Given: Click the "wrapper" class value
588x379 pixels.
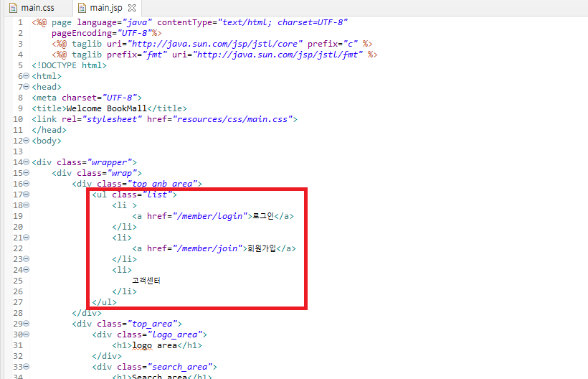Looking at the screenshot, I should (110, 162).
